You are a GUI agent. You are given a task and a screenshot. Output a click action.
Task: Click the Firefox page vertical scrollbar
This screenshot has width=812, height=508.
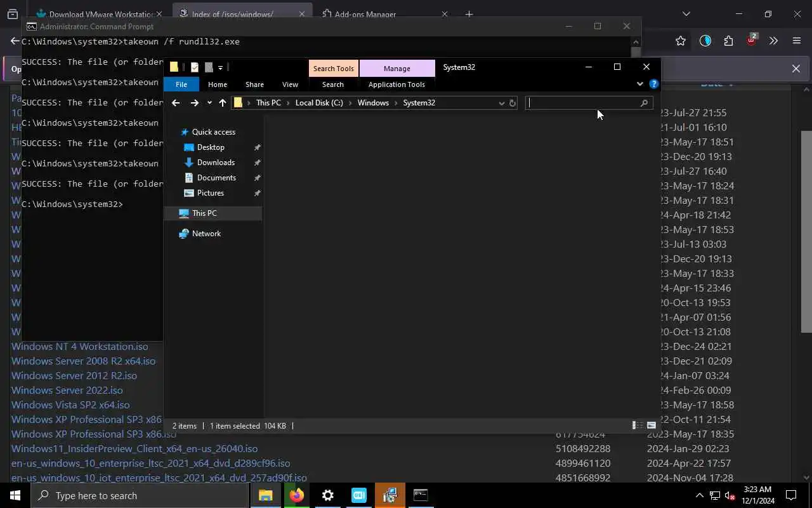coord(806,232)
